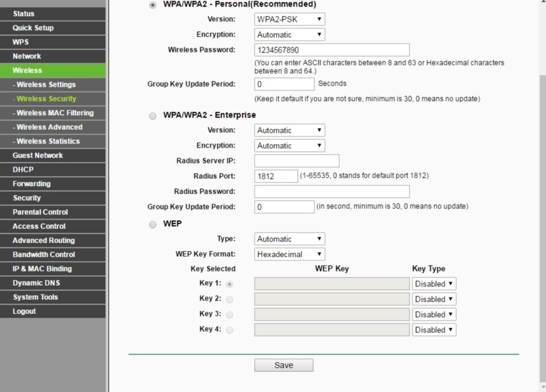
Task: Open the Status menu
Action: [53, 14]
